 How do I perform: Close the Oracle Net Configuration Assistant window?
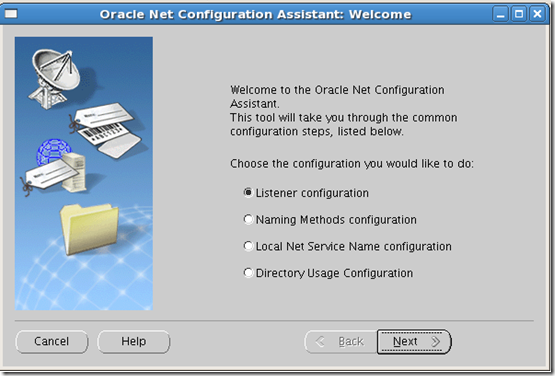click(537, 14)
